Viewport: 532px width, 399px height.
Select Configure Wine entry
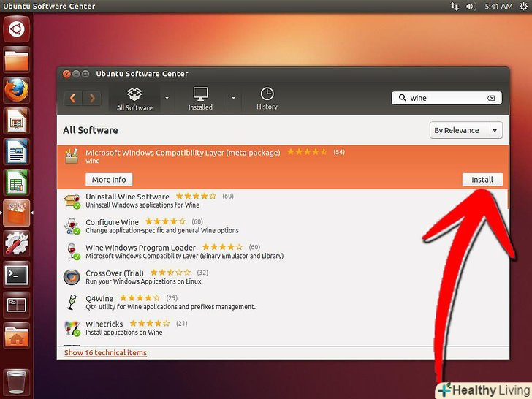click(283, 227)
